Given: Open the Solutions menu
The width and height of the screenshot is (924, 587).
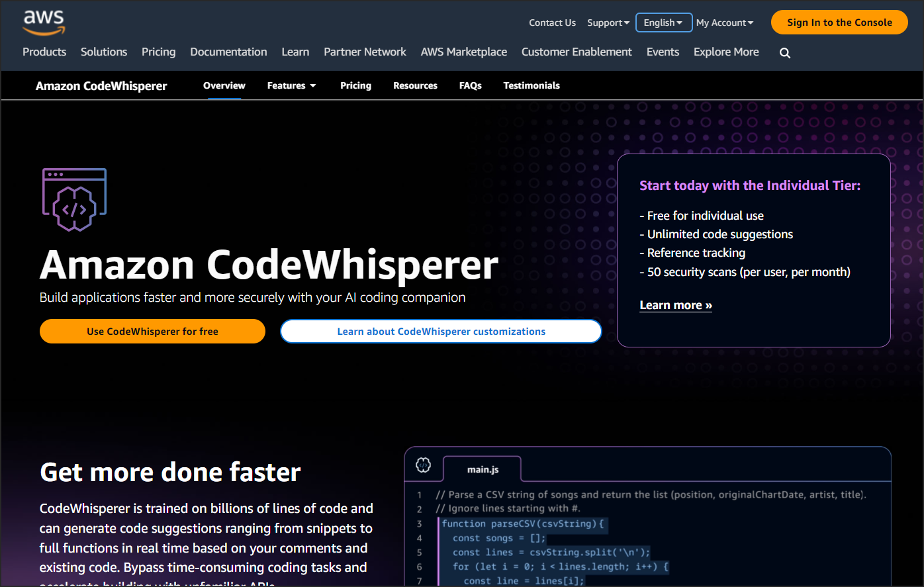Looking at the screenshot, I should pos(104,52).
